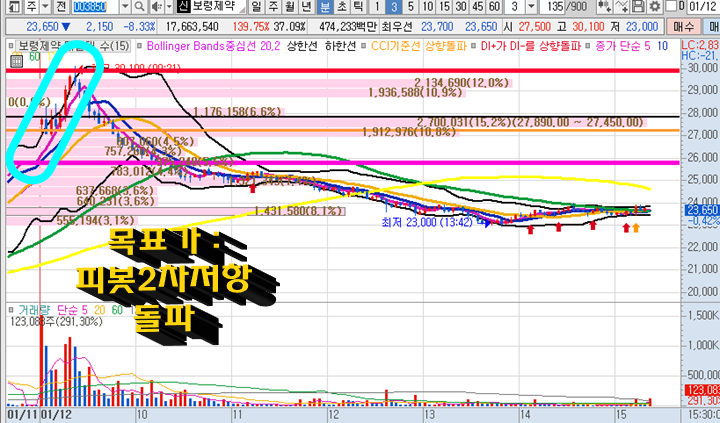
Task: Click the 전 button
Action: click(x=61, y=6)
